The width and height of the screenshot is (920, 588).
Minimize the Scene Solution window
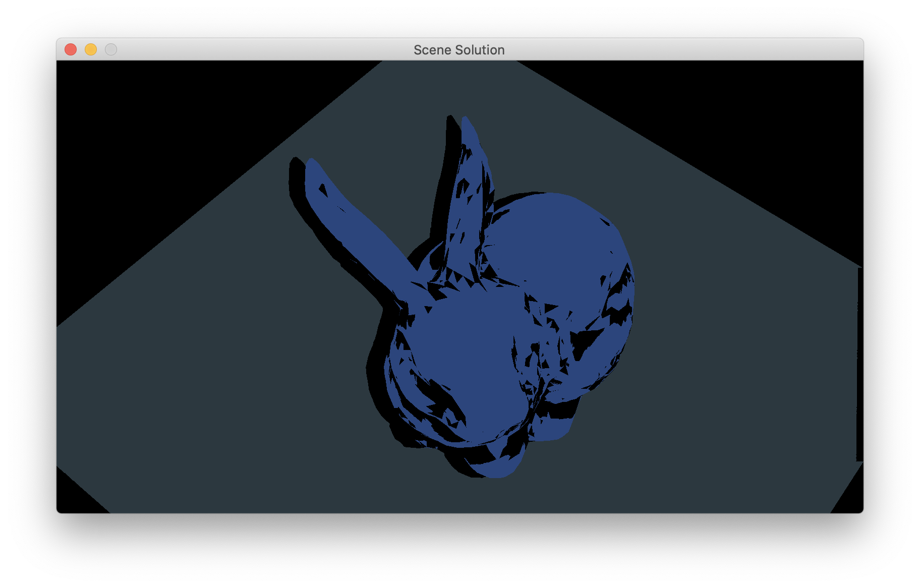tap(91, 49)
